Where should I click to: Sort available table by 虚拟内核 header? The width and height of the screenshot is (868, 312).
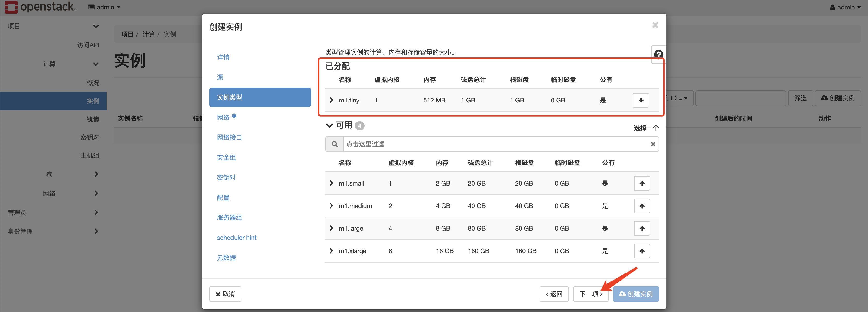[401, 163]
